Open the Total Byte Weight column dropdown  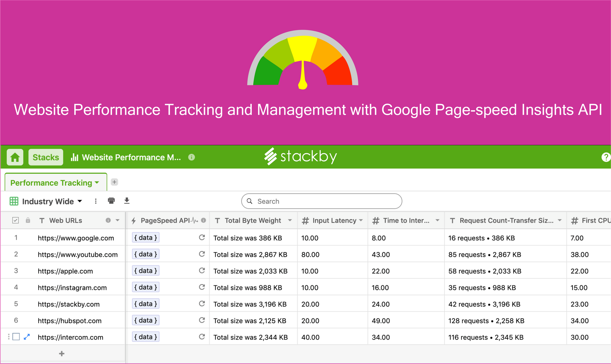[290, 220]
